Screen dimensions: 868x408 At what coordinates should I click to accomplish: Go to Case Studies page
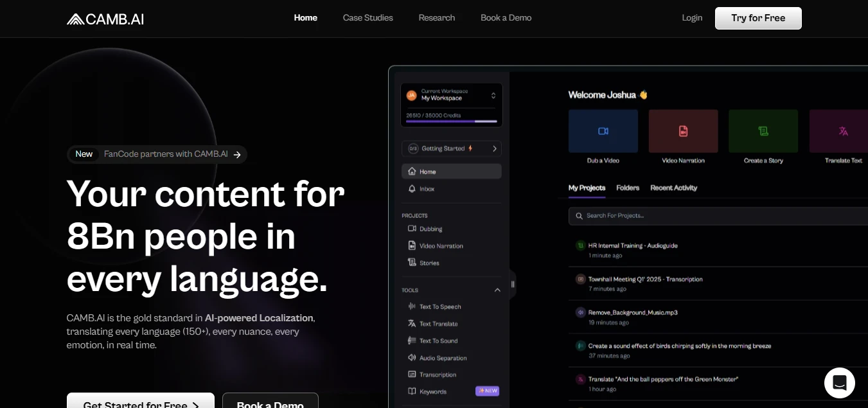[368, 18]
